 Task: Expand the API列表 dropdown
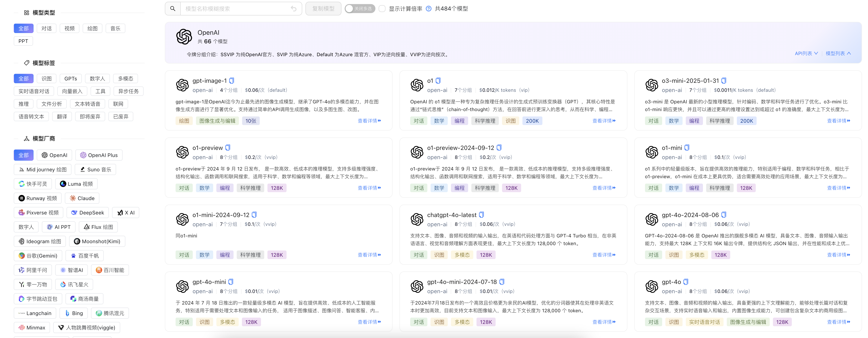coord(806,54)
